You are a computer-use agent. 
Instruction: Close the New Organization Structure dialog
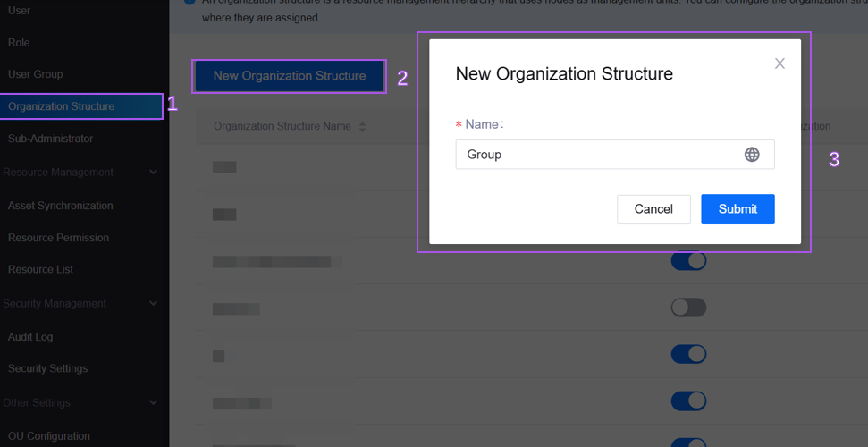coord(780,63)
